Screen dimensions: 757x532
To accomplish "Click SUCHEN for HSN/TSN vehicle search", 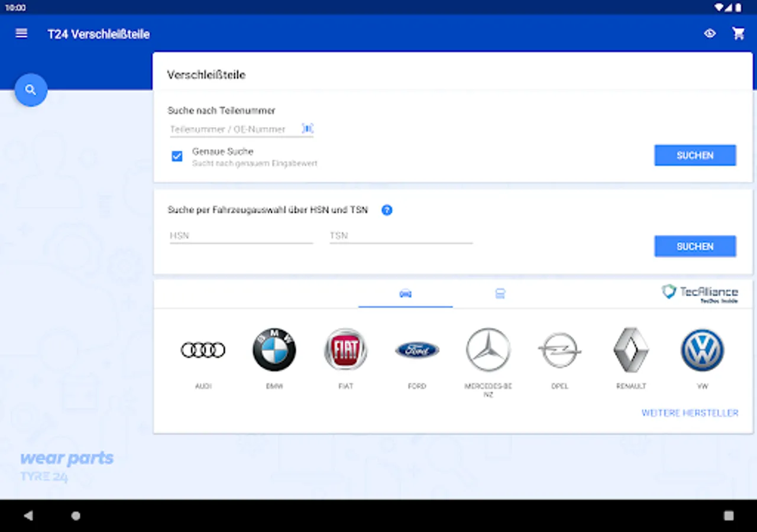I will pyautogui.click(x=695, y=246).
